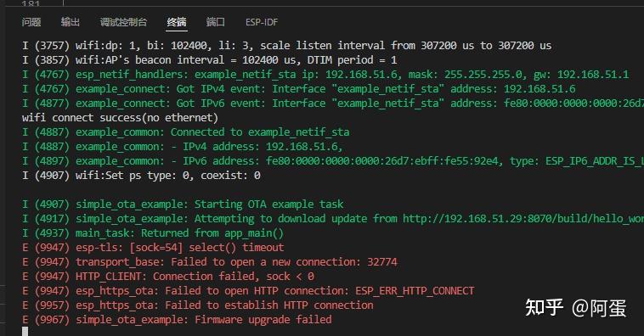This screenshot has width=644, height=336.
Task: Click the gateway address 192.168.51.1 text
Action: [593, 75]
